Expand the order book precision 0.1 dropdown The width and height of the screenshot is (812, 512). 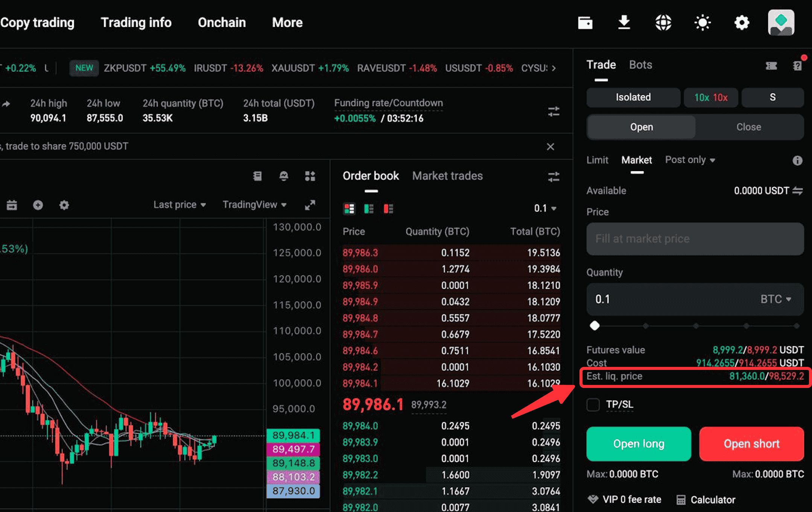pyautogui.click(x=545, y=208)
